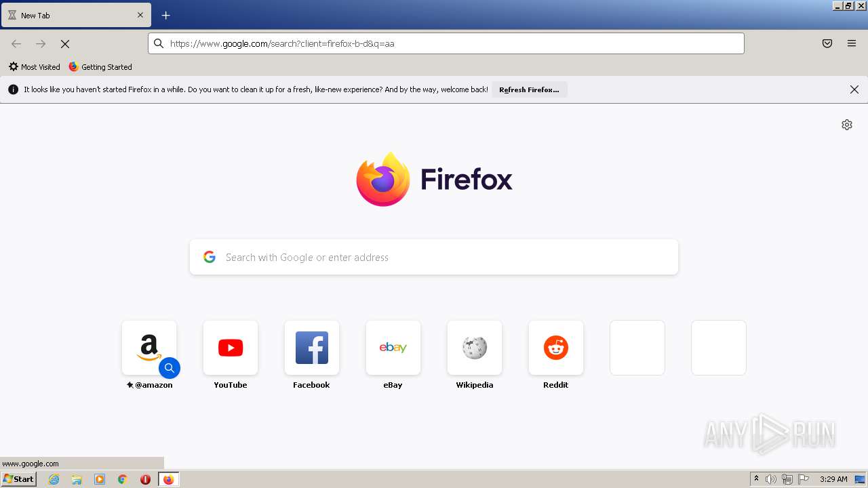Open the Action Center flag icon

[x=804, y=479]
